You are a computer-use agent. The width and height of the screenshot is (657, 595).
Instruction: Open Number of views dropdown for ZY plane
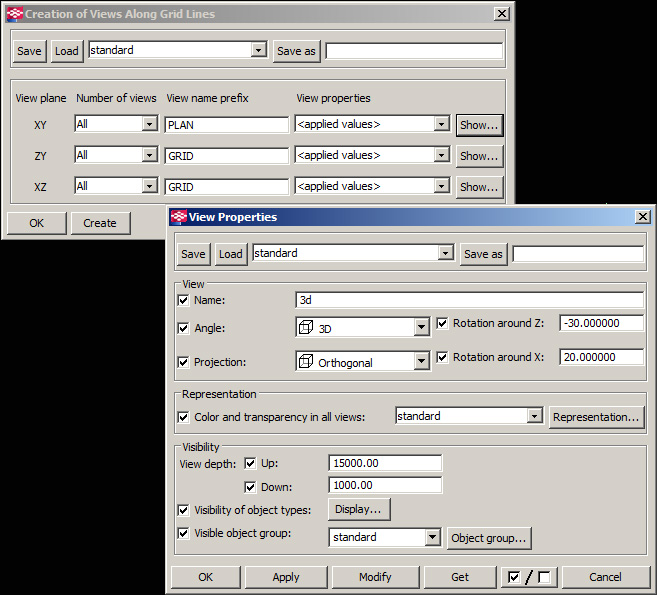[149, 155]
